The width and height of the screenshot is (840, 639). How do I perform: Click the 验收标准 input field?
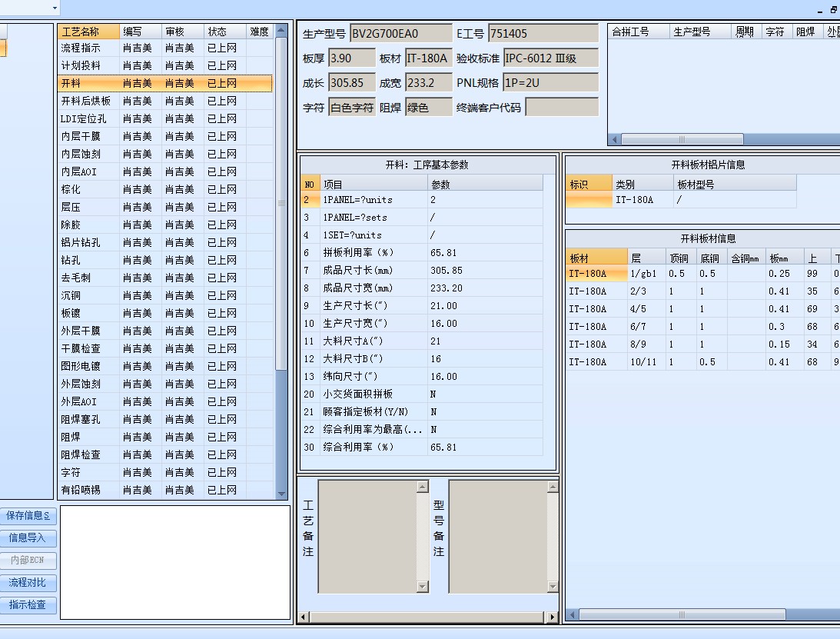pyautogui.click(x=551, y=58)
